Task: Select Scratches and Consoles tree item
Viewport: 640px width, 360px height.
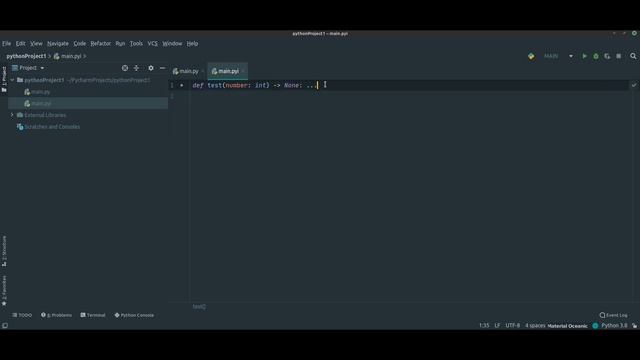Action: click(52, 127)
